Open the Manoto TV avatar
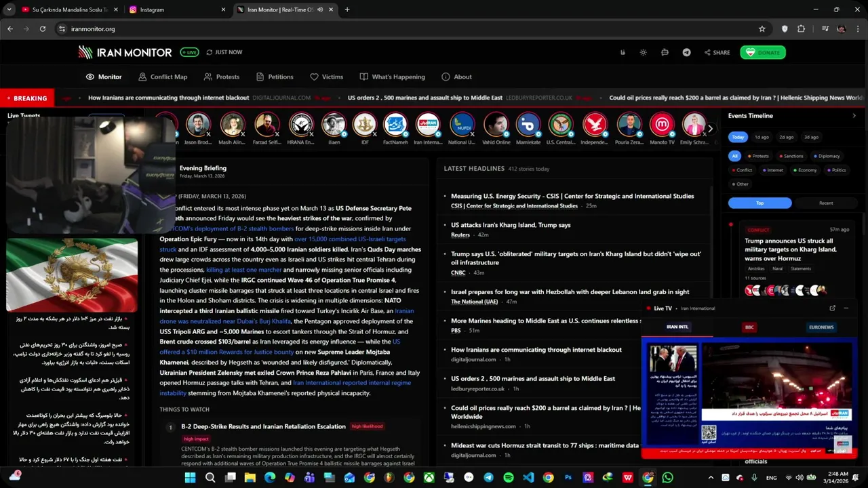The height and width of the screenshot is (488, 868). 662,125
